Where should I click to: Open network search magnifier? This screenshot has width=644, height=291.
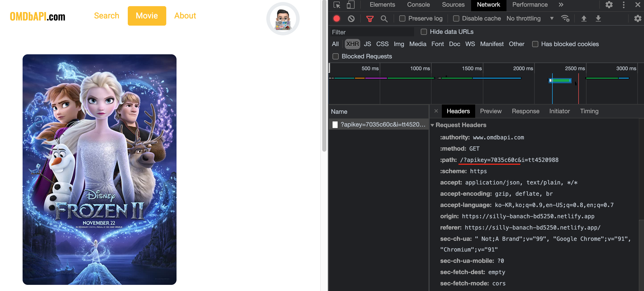(384, 18)
